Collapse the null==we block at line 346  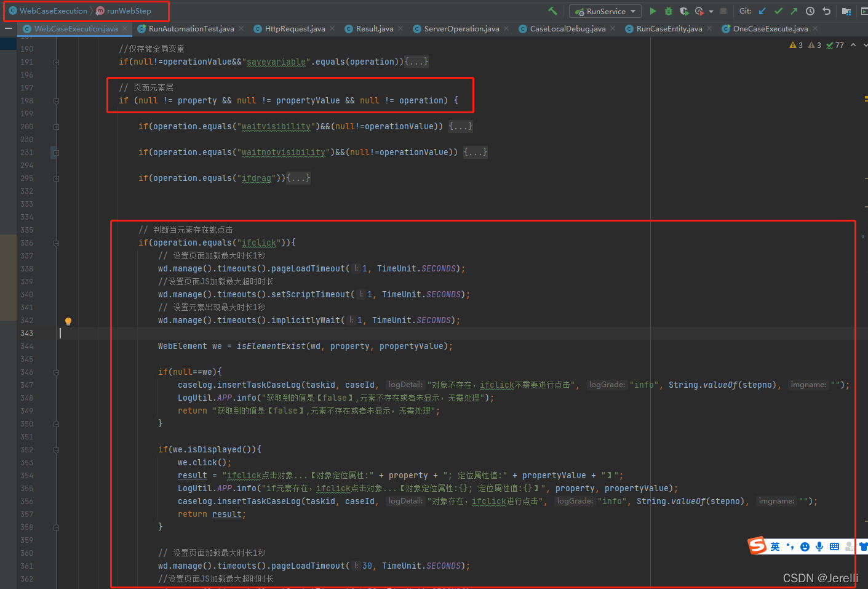click(56, 372)
